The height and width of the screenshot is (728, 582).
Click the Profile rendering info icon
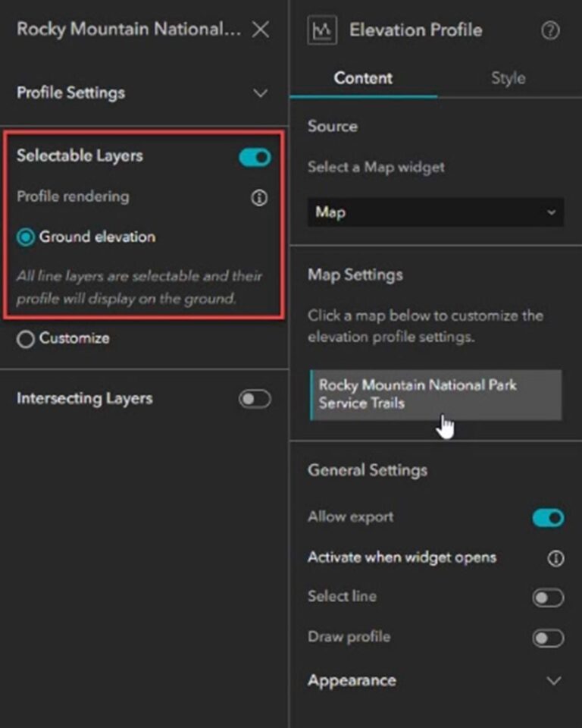coord(259,197)
